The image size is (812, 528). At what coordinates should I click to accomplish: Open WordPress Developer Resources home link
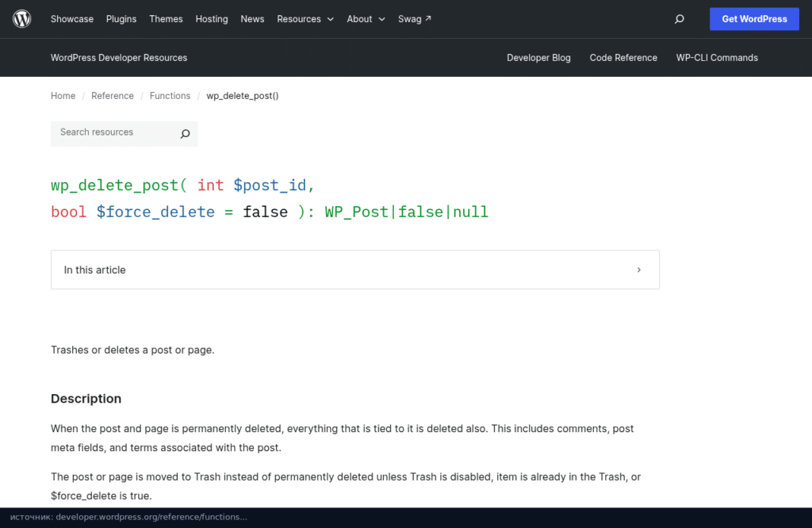[119, 58]
